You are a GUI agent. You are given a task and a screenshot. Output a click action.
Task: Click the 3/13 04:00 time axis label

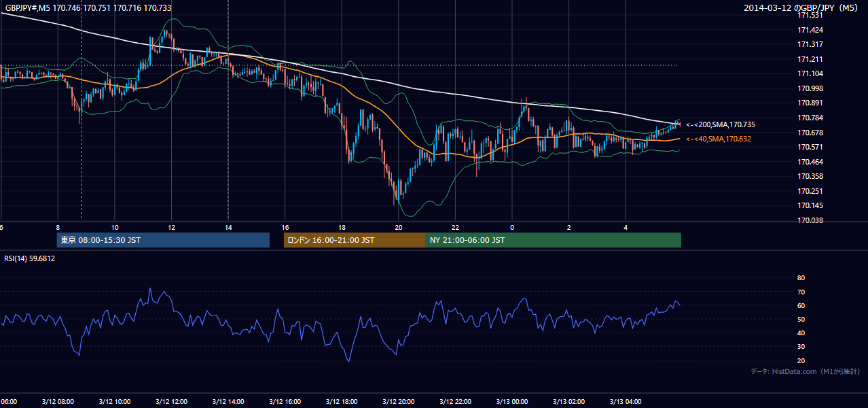coord(626,401)
